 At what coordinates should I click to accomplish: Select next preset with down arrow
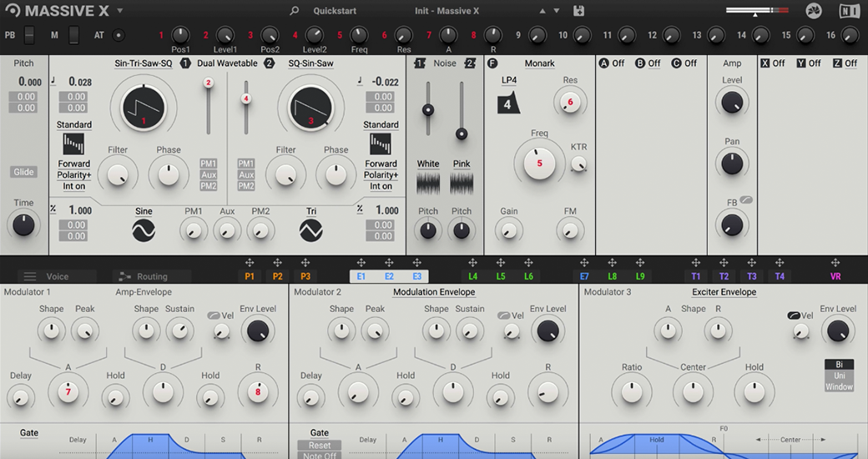click(x=557, y=11)
